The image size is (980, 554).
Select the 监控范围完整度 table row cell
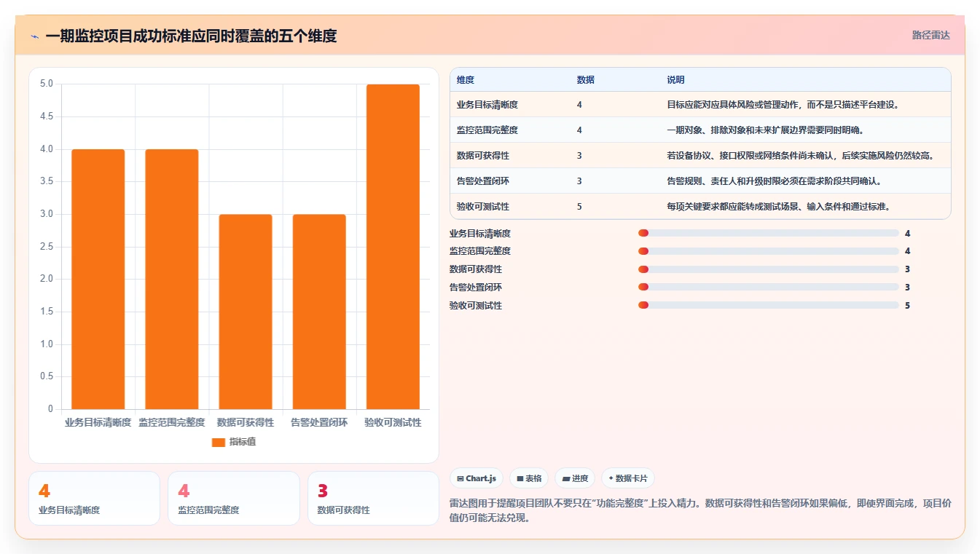coord(487,130)
